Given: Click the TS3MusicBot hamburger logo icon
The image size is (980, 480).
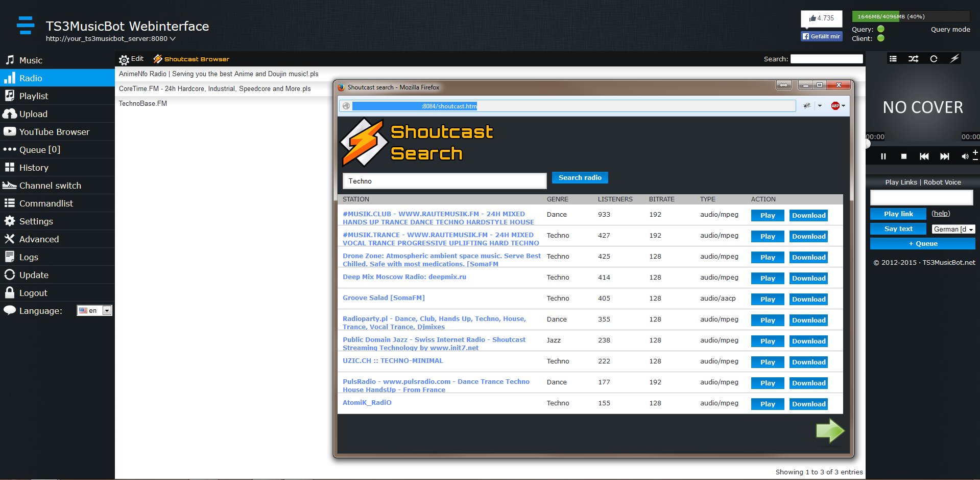Looking at the screenshot, I should pyautogui.click(x=26, y=25).
